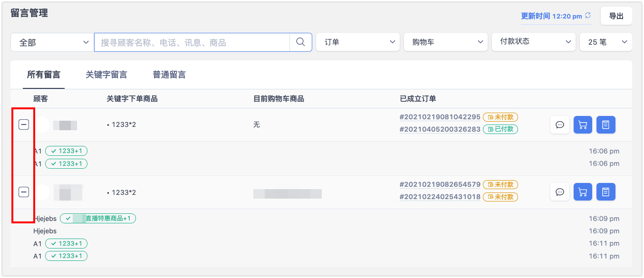The image size is (644, 278).
Task: Click the Hjejebs message at 16:09 pm without tag
Action: coord(45,231)
